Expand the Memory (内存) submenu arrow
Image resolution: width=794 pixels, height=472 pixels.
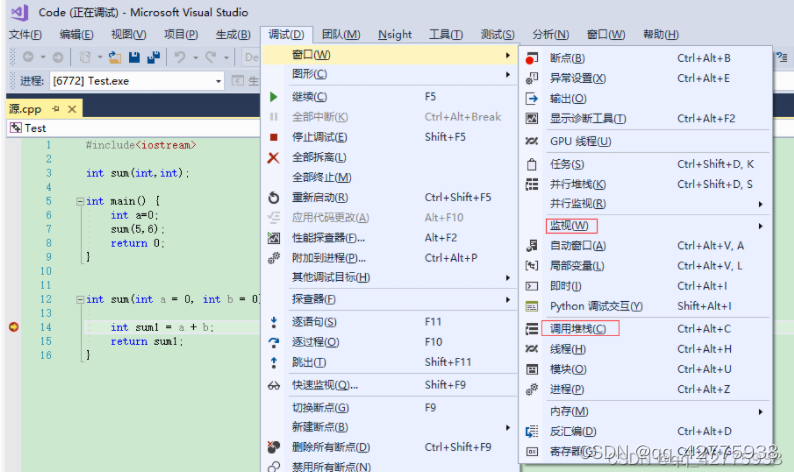pyautogui.click(x=760, y=412)
